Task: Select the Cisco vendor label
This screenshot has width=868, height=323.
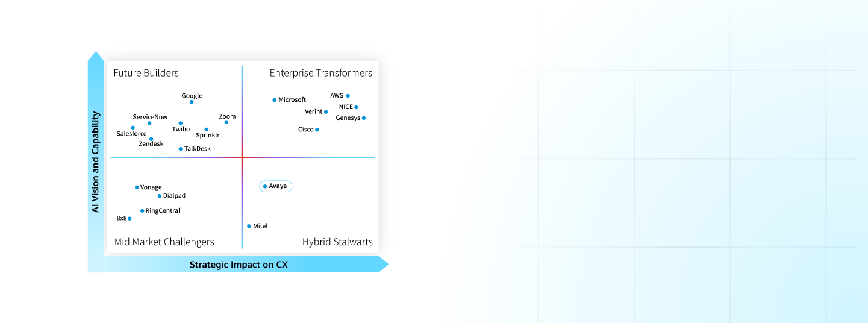Action: 306,130
